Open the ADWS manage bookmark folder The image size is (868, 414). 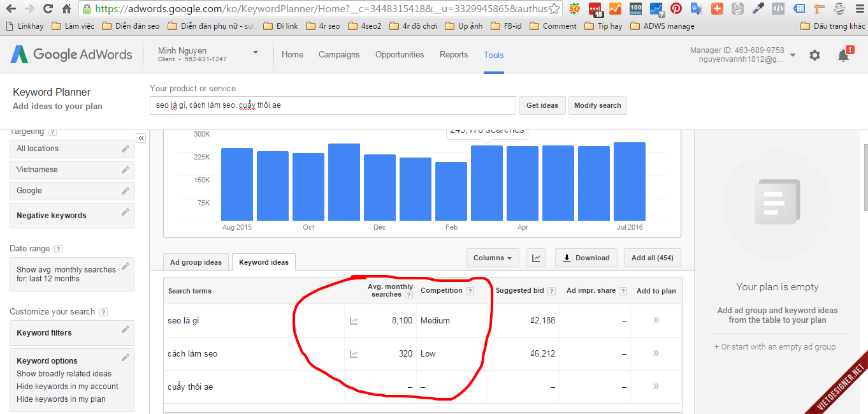[x=662, y=26]
